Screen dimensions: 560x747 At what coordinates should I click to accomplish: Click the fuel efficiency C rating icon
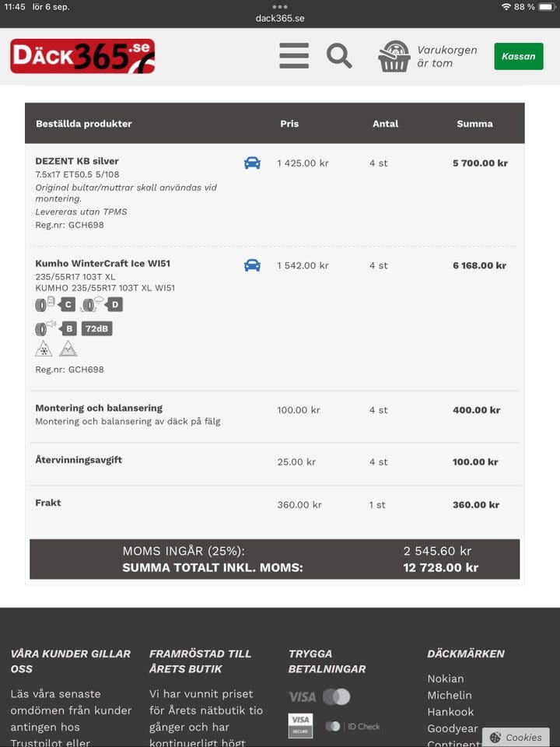[x=54, y=304]
